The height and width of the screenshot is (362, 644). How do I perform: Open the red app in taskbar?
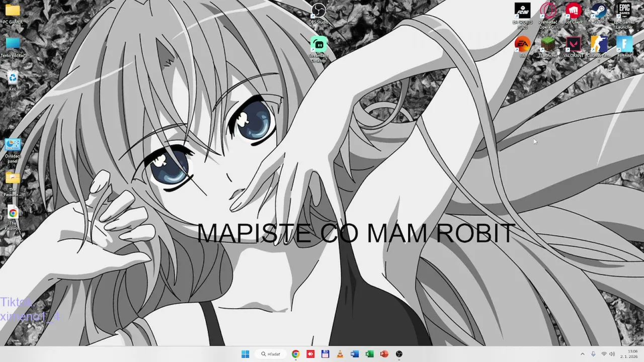click(x=310, y=354)
